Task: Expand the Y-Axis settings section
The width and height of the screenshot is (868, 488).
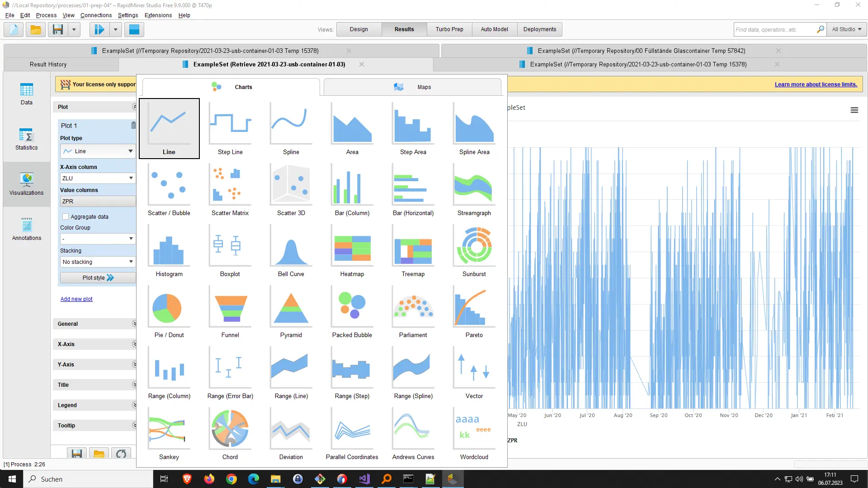Action: 95,364
